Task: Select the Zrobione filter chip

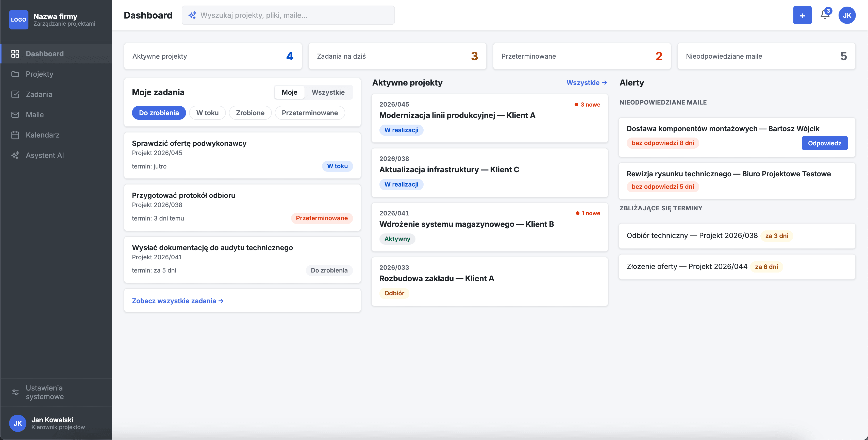Action: [x=250, y=113]
